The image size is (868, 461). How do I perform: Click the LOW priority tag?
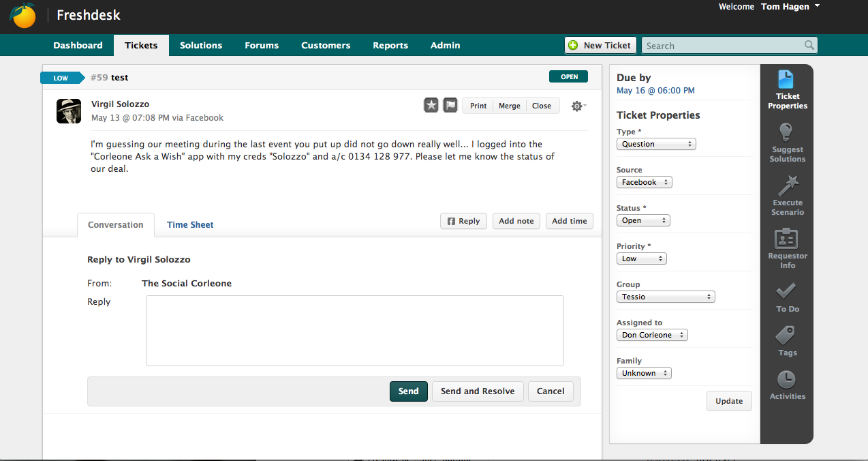(62, 78)
